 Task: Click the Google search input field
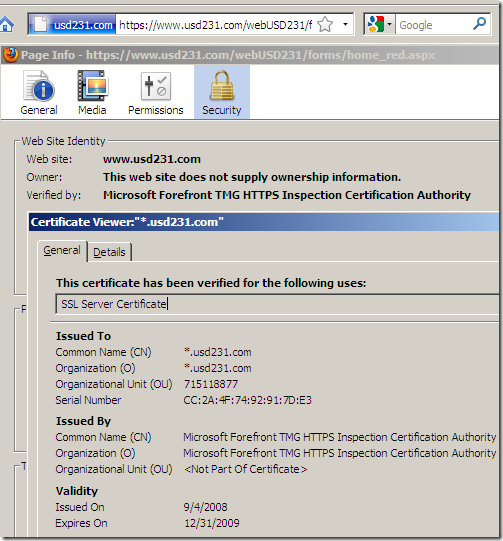coord(433,25)
